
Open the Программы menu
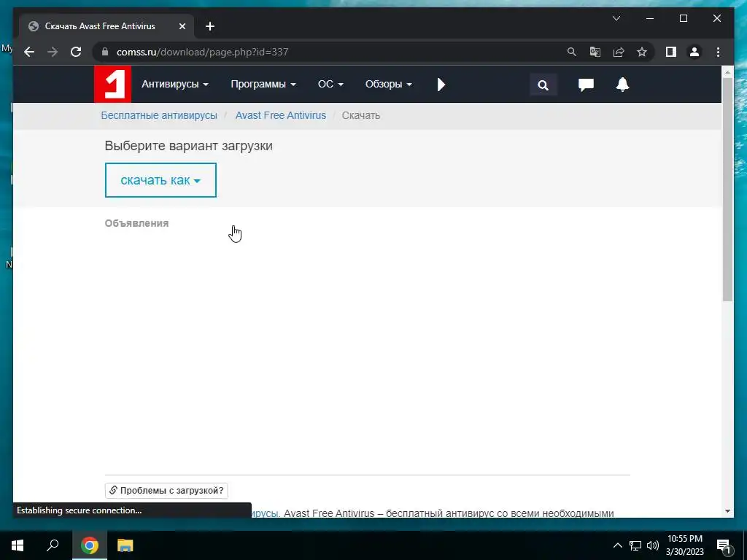263,85
